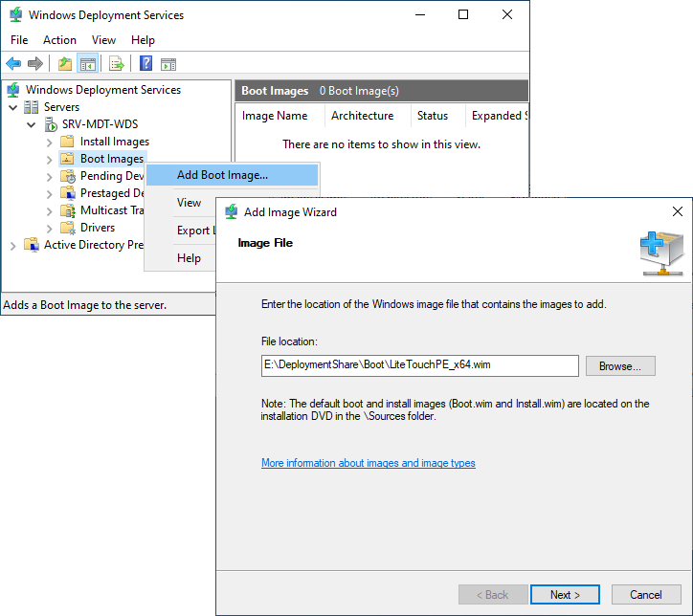Click the Servers node icon
Screen dimensions: 693x616
[31, 107]
